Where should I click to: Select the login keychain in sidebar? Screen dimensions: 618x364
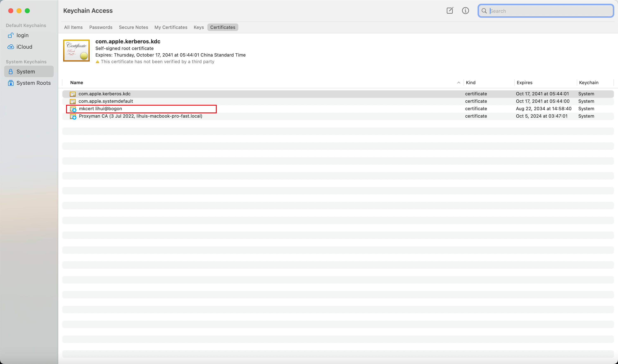[29, 35]
